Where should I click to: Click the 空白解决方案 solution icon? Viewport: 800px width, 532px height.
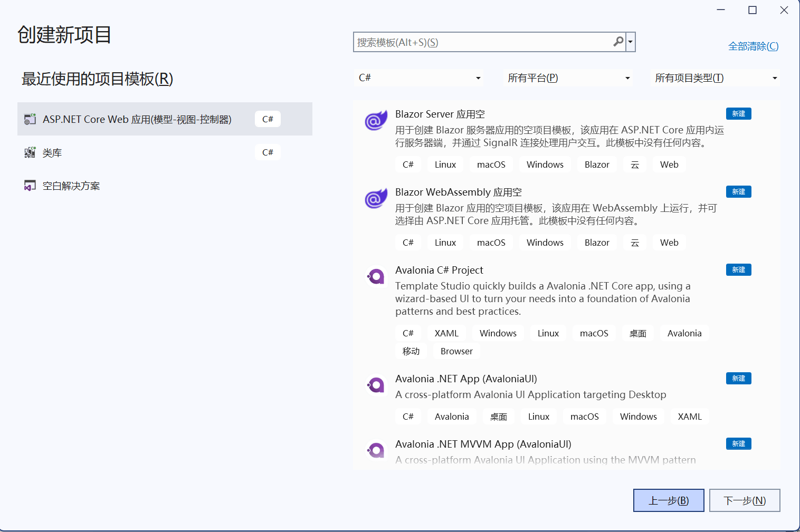coord(30,186)
